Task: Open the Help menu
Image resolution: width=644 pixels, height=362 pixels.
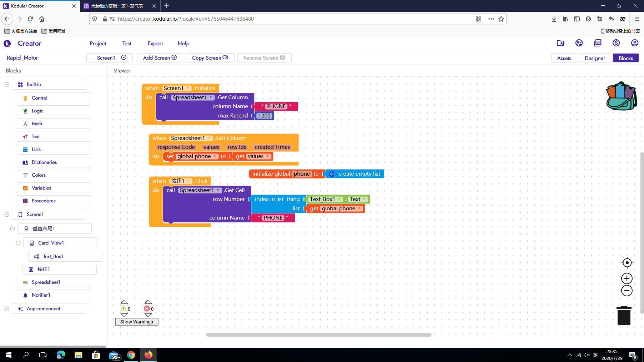Action: (x=183, y=44)
